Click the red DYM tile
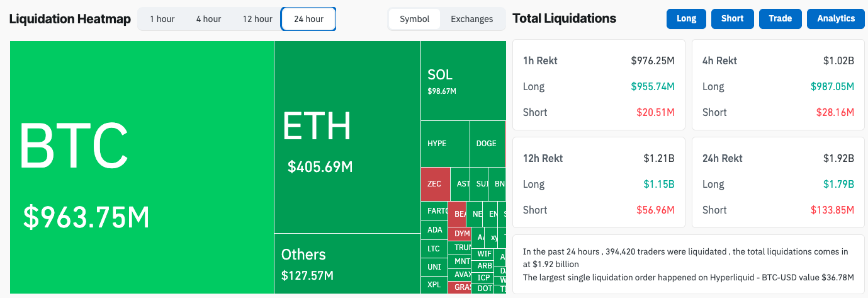 tap(462, 234)
